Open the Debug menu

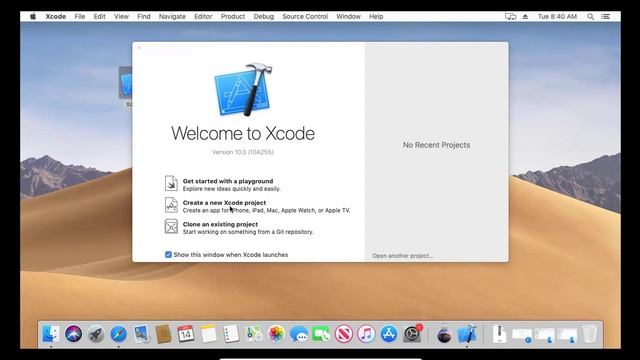264,16
